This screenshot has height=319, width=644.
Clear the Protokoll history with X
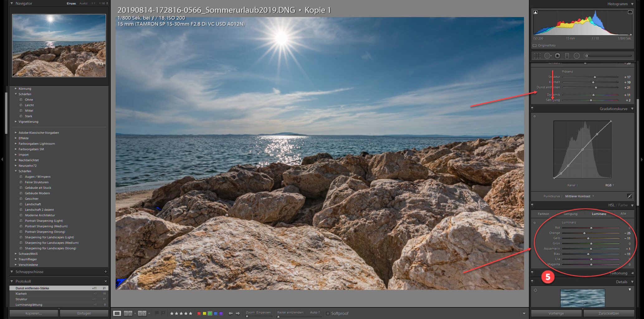click(106, 281)
